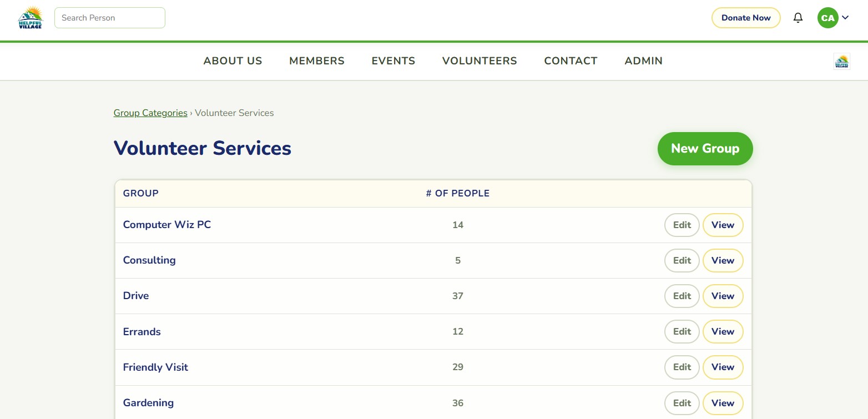Click the GROUP column header
868x419 pixels.
pyautogui.click(x=141, y=194)
